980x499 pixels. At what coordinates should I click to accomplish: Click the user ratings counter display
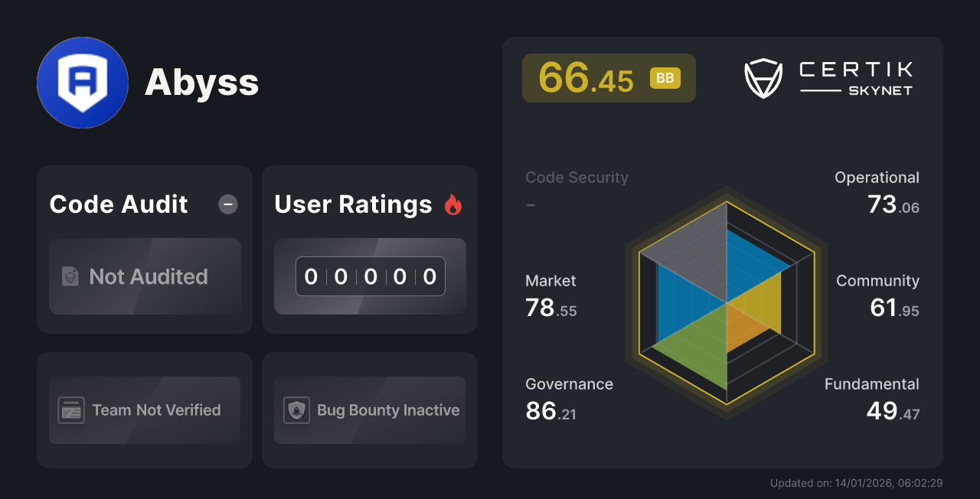point(369,276)
